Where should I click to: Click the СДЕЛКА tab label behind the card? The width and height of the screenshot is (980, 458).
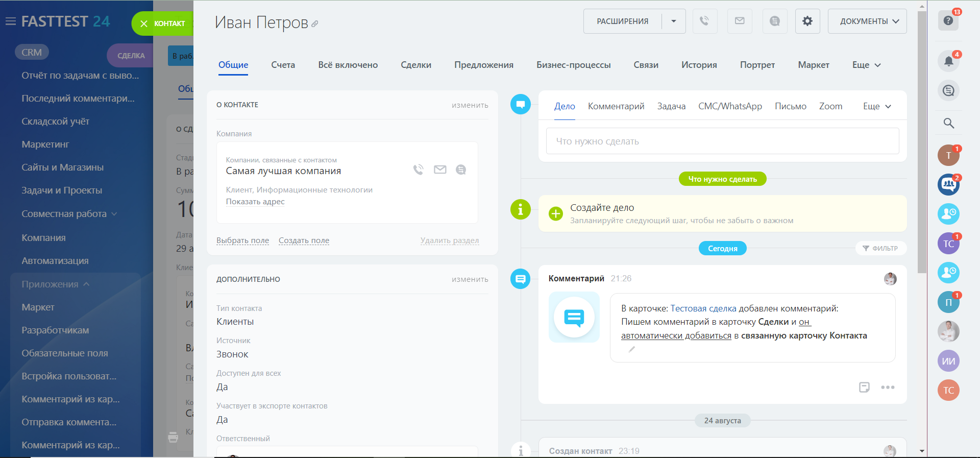click(131, 56)
